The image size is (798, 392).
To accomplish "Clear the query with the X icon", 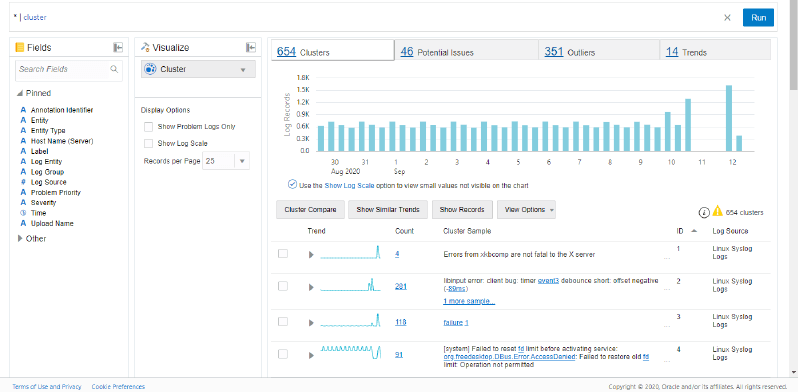I will (x=727, y=17).
